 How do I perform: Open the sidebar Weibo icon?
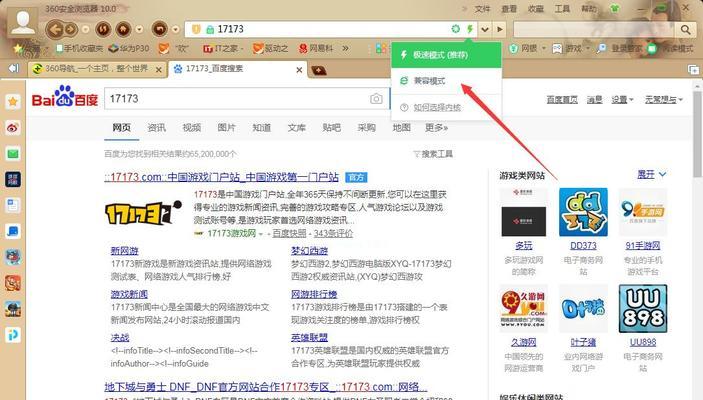coord(13,128)
